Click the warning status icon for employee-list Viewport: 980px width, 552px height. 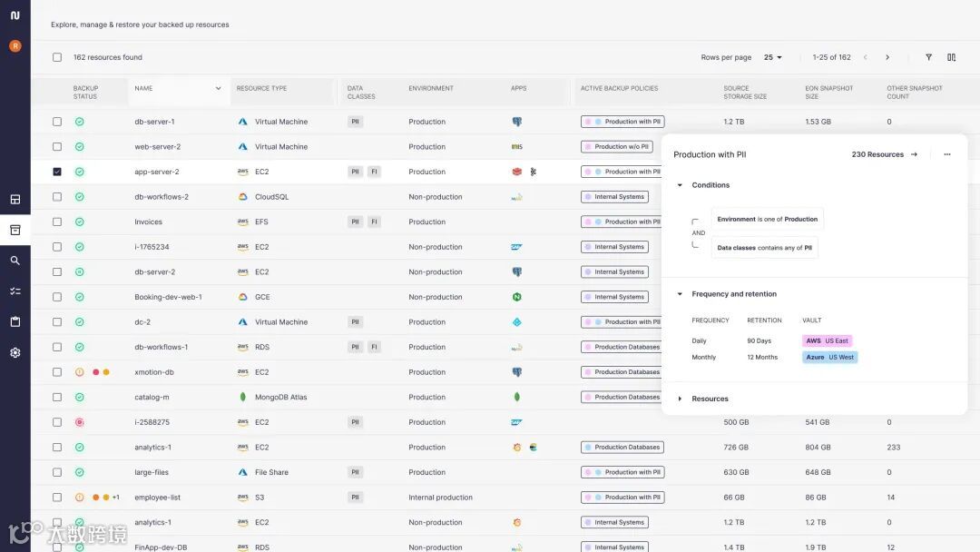pos(79,498)
